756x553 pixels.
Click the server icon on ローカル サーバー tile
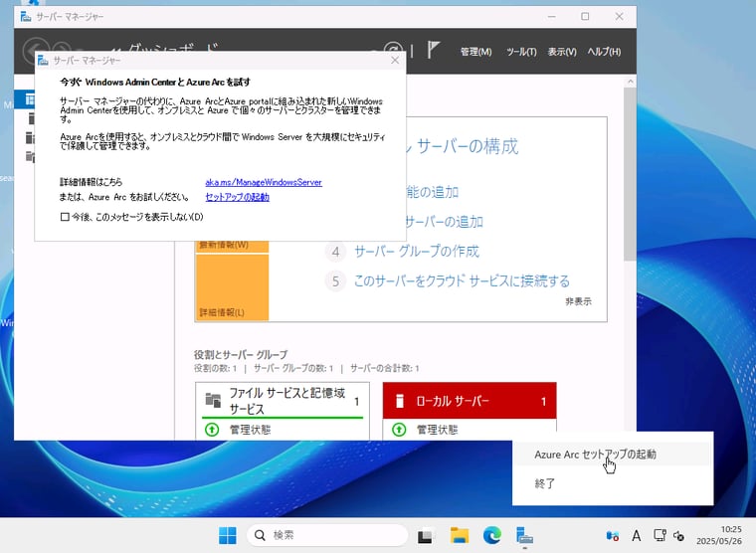(400, 401)
